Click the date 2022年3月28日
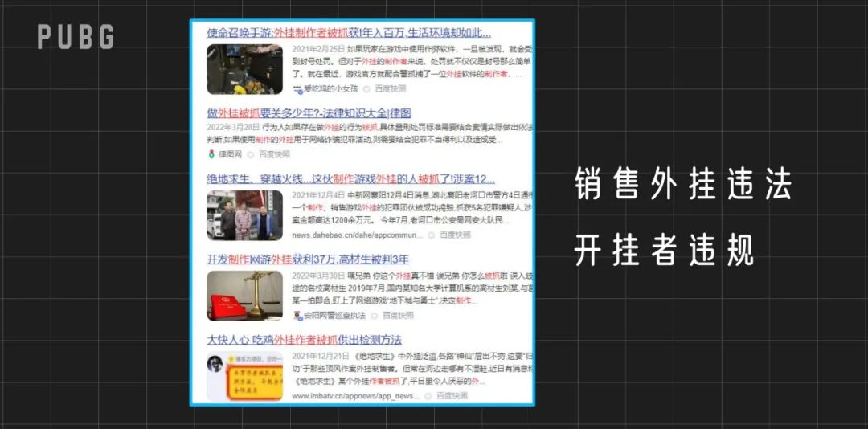This screenshot has width=868, height=429. (232, 127)
